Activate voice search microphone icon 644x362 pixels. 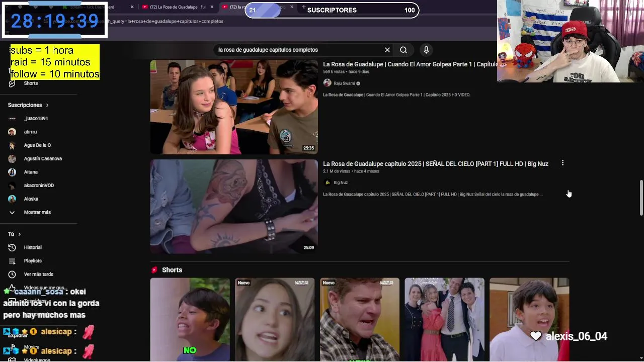tap(426, 50)
